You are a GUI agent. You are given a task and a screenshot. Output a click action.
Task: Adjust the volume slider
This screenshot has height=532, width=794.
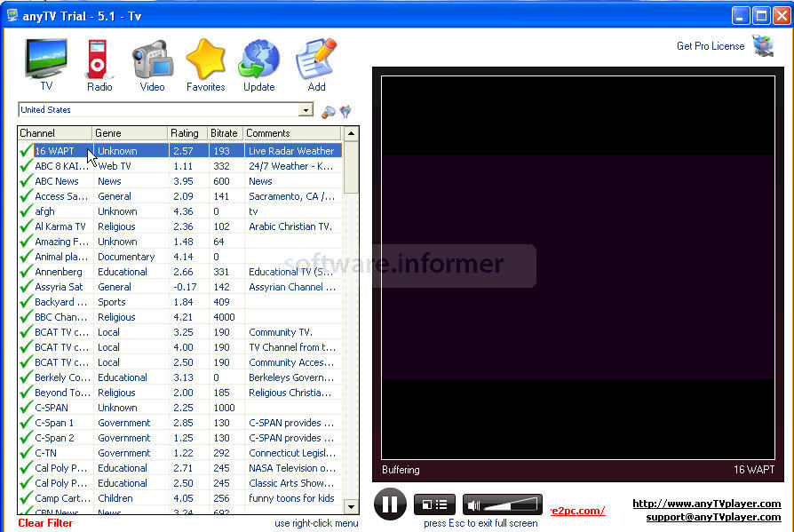511,504
